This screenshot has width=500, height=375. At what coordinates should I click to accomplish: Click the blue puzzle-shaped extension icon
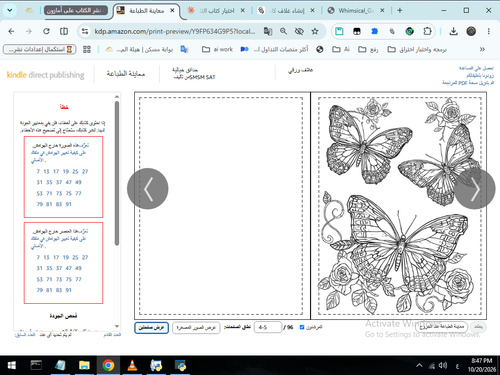[x=375, y=31]
